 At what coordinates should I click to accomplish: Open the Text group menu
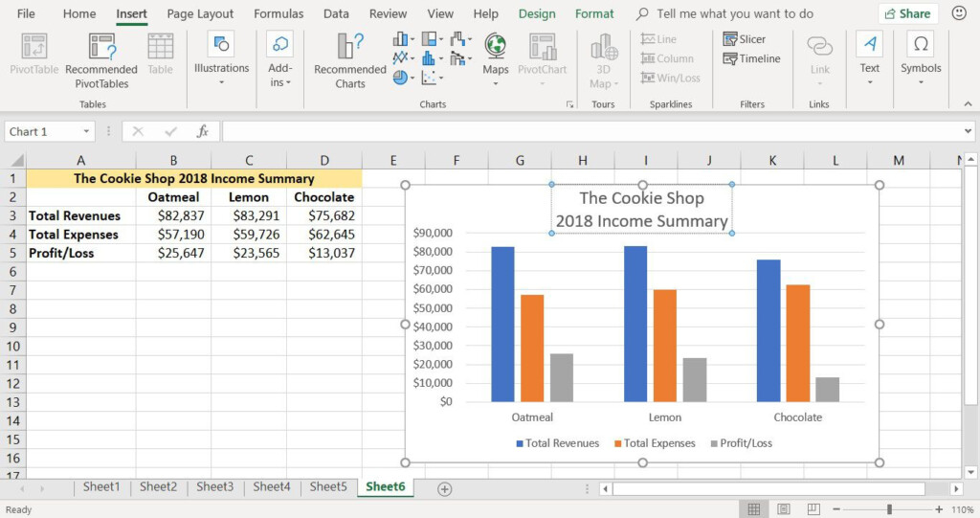tap(869, 57)
